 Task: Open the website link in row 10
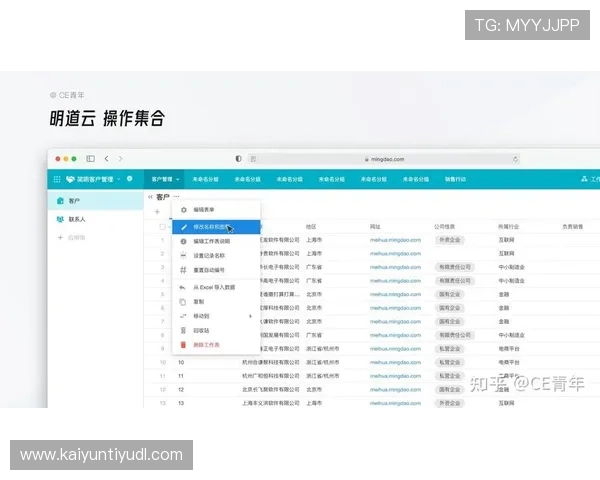click(395, 362)
